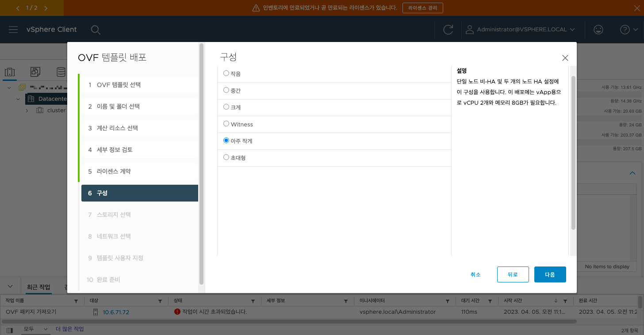Image resolution: width=644 pixels, height=335 pixels.
Task: Go to wizard step 2 이름 및 폴더 선택
Action: (139, 107)
